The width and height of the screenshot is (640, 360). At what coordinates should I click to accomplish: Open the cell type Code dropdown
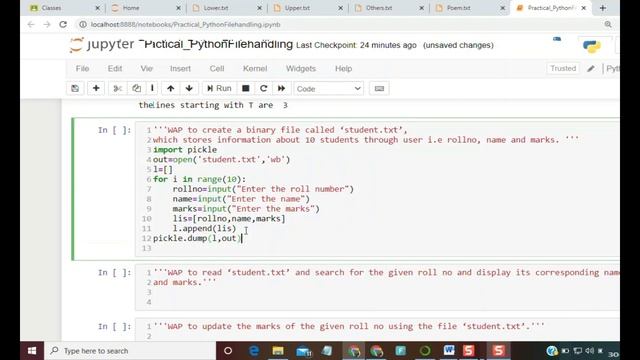click(328, 89)
